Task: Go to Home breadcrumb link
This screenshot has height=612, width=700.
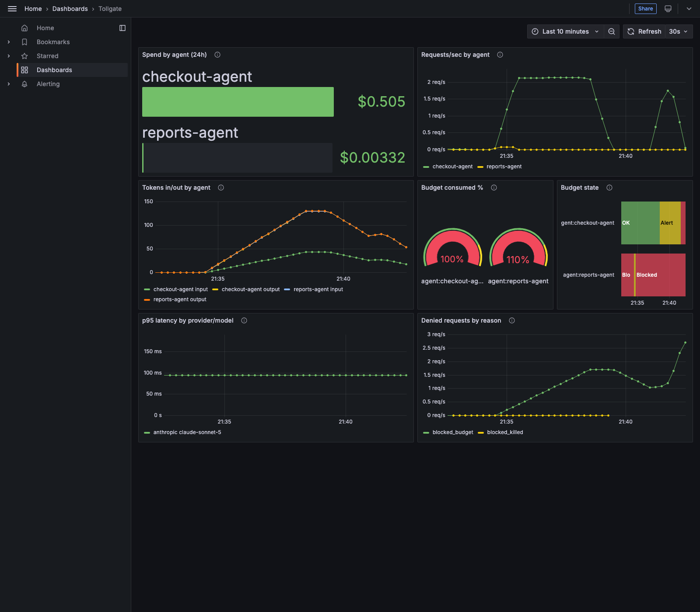Action: point(33,9)
